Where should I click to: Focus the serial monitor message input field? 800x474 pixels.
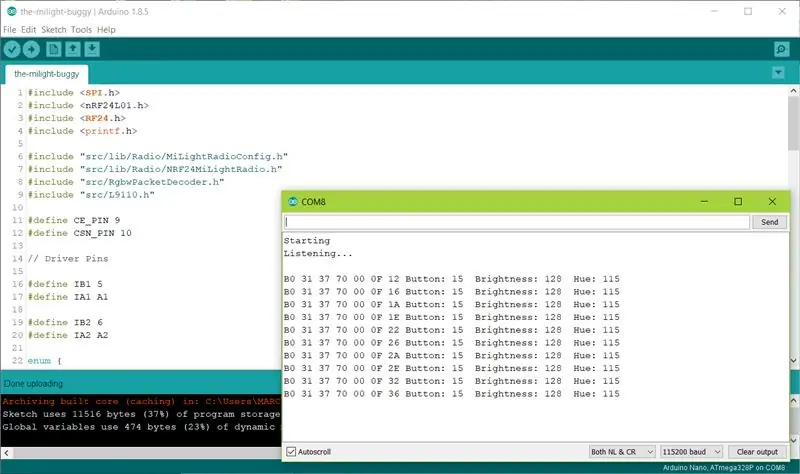pyautogui.click(x=516, y=222)
